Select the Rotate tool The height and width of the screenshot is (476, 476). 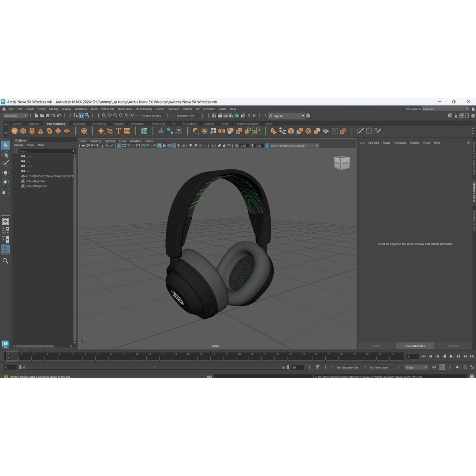point(5,182)
